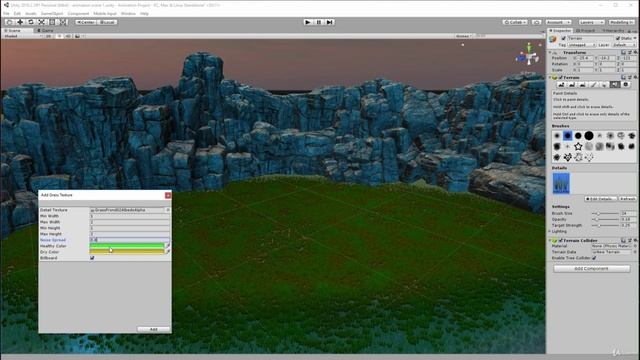The width and height of the screenshot is (640, 360).
Task: Select the Move tool in toolbar
Action: 20,22
